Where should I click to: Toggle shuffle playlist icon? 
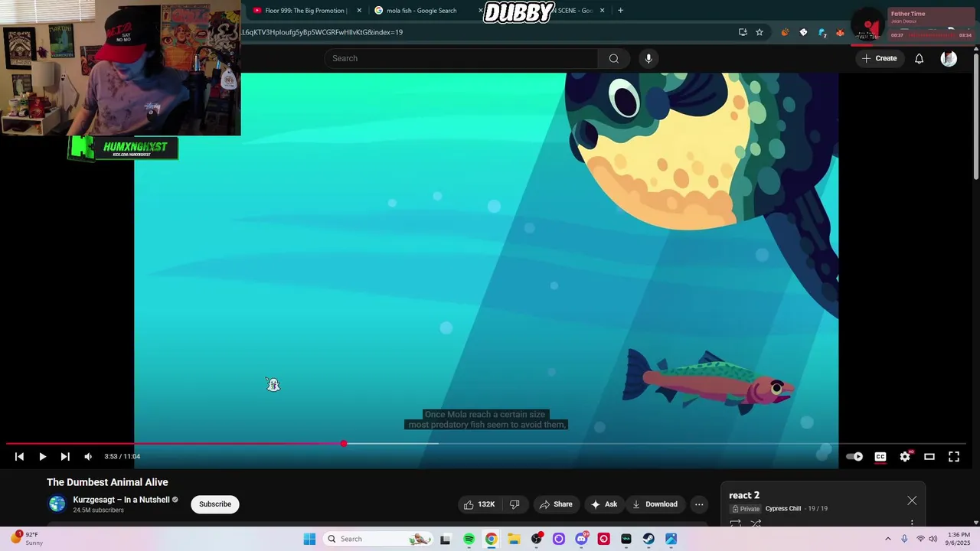coord(756,524)
